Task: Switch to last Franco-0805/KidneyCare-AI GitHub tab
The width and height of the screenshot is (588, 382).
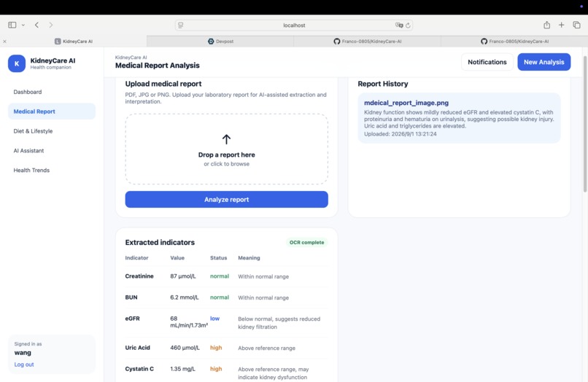Action: [514, 42]
